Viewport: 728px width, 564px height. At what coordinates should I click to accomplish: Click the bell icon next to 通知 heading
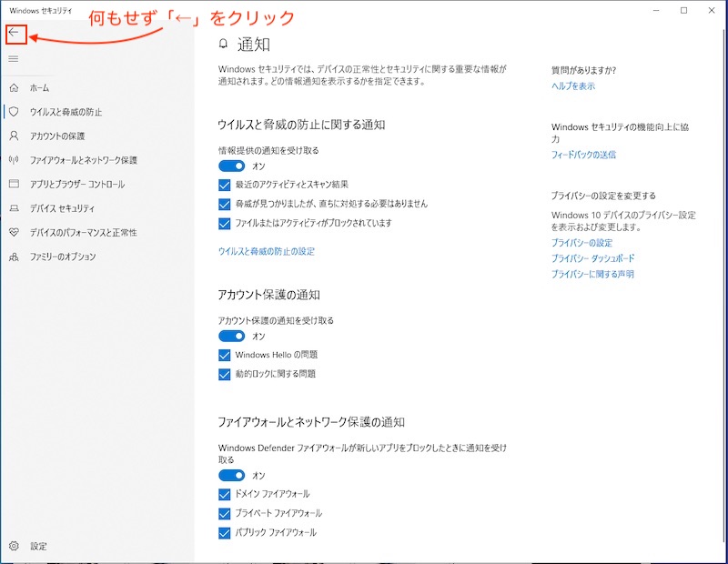point(223,44)
